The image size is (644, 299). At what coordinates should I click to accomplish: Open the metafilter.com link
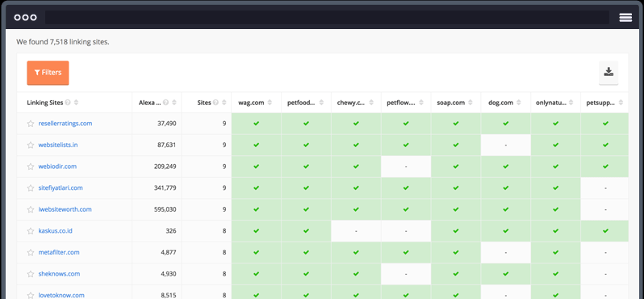coord(59,252)
